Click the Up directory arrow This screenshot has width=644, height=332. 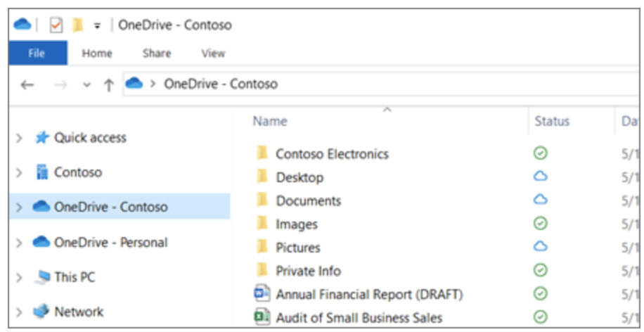tap(108, 84)
